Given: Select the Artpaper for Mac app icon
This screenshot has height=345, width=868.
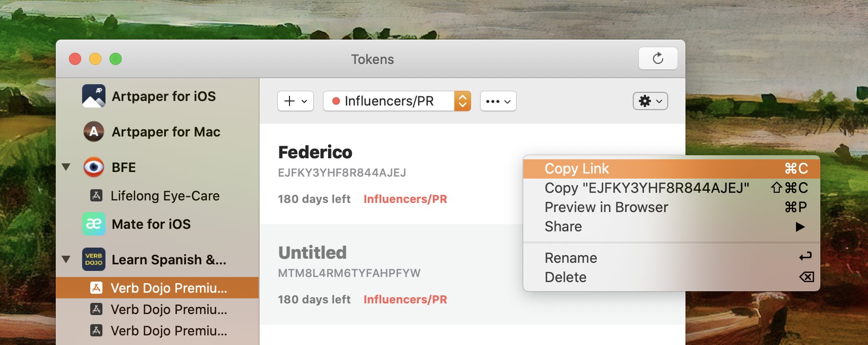Looking at the screenshot, I should coord(94,132).
